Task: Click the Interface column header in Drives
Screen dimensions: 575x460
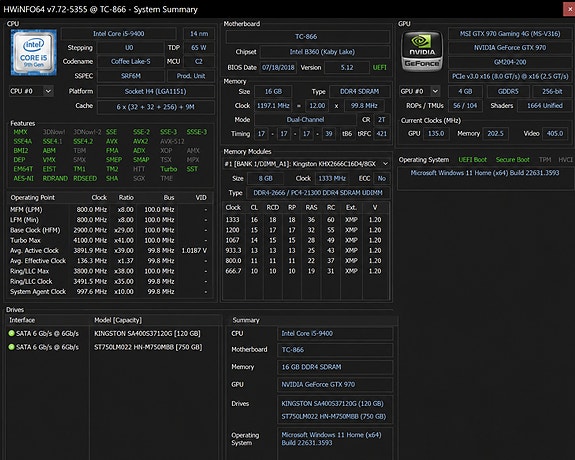Action: [22, 320]
